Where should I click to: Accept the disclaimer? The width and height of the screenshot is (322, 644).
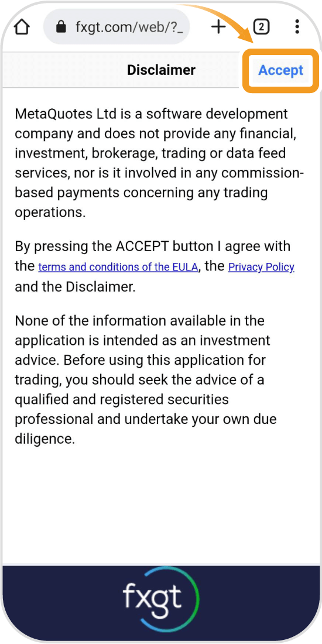pyautogui.click(x=280, y=70)
